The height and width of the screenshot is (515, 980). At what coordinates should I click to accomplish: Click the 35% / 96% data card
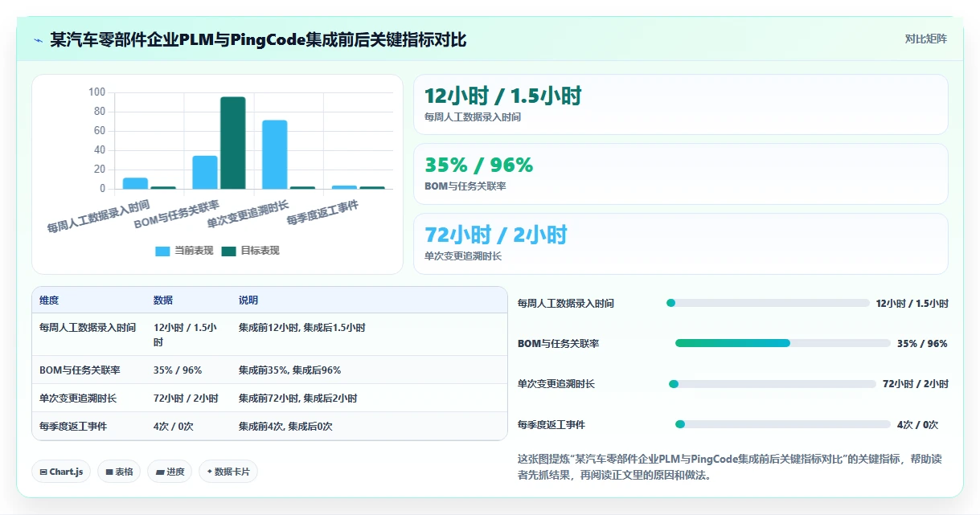pos(680,174)
